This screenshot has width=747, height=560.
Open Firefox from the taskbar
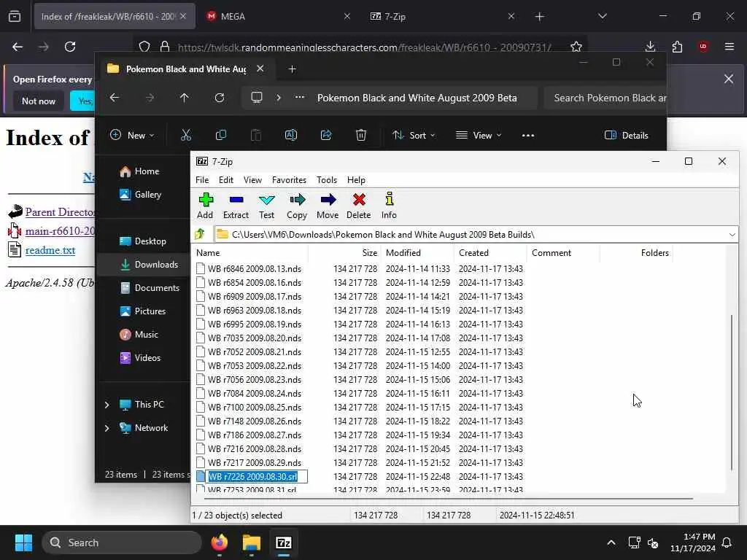(x=219, y=542)
